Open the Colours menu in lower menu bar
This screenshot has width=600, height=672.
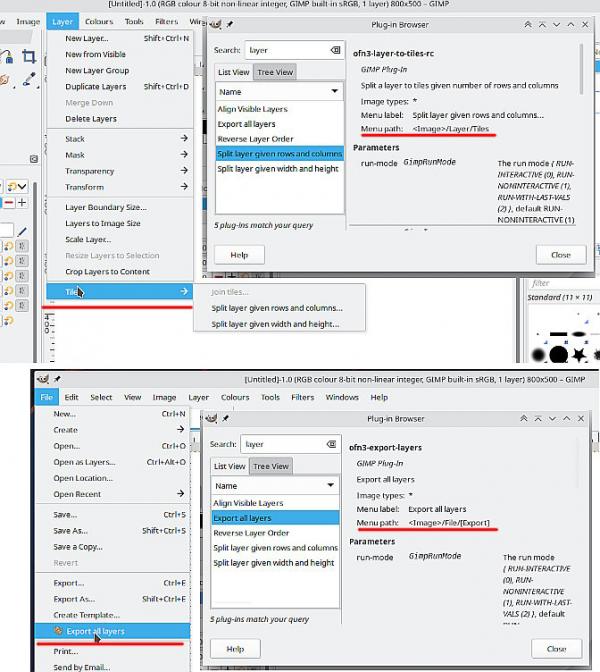[x=235, y=397]
